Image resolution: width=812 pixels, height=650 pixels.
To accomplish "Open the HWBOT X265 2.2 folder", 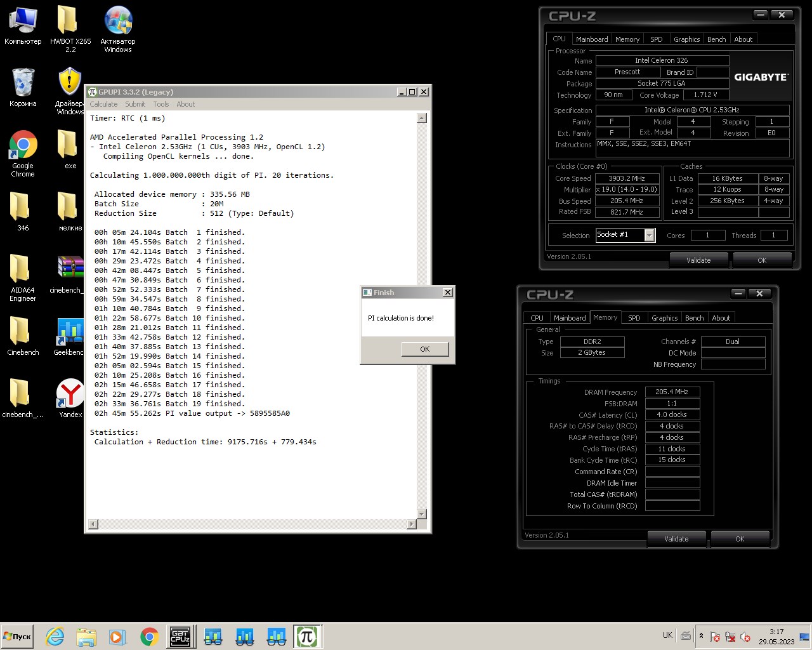I will (70, 29).
